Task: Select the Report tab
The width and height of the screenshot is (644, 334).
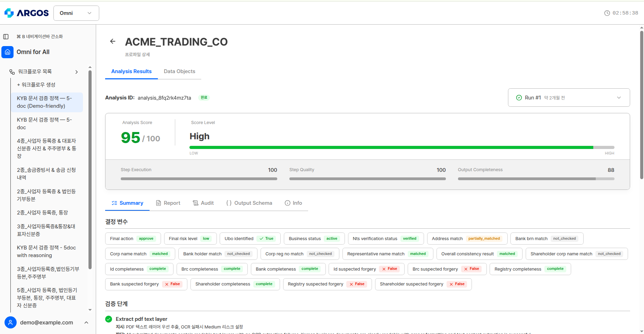Action: pos(168,203)
